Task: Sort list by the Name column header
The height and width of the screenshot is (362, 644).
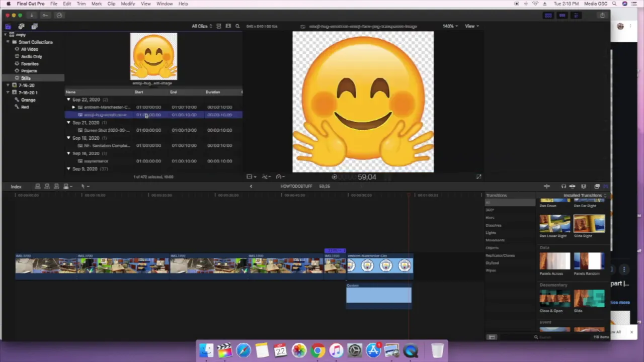Action: pyautogui.click(x=70, y=92)
